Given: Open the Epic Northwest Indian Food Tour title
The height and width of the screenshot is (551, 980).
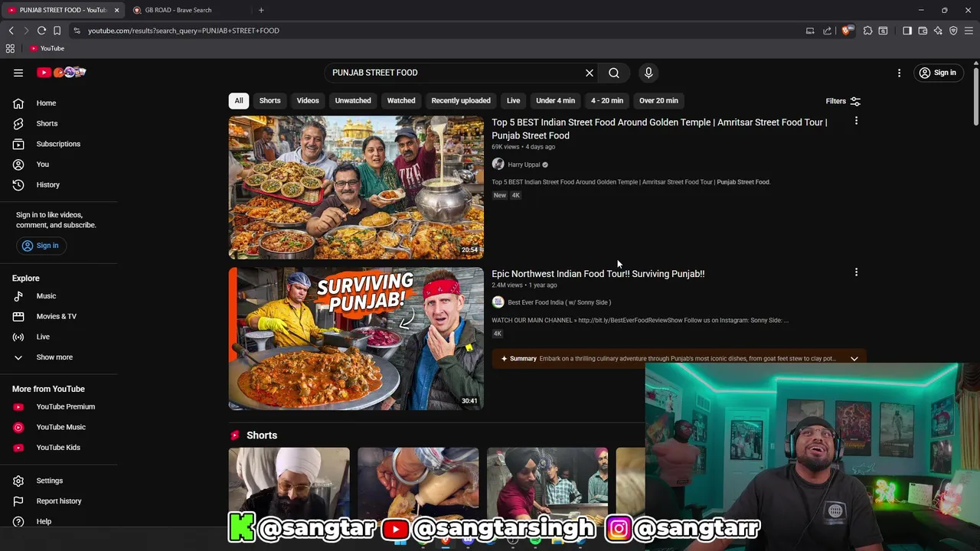Looking at the screenshot, I should 598,274.
